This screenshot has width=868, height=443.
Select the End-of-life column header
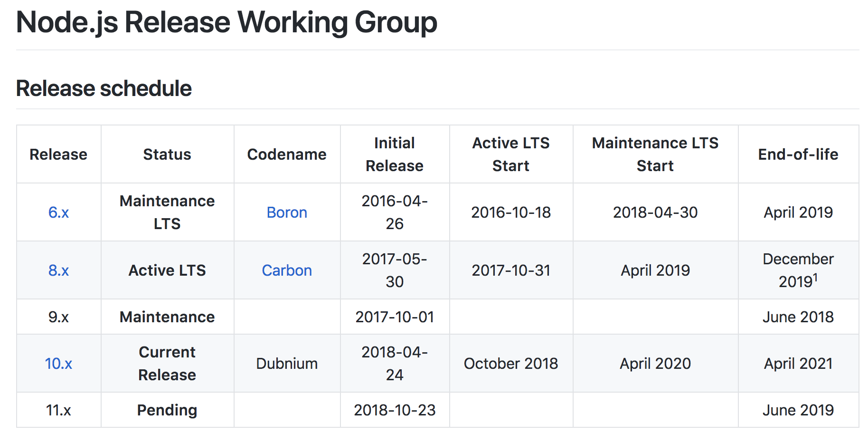click(798, 154)
